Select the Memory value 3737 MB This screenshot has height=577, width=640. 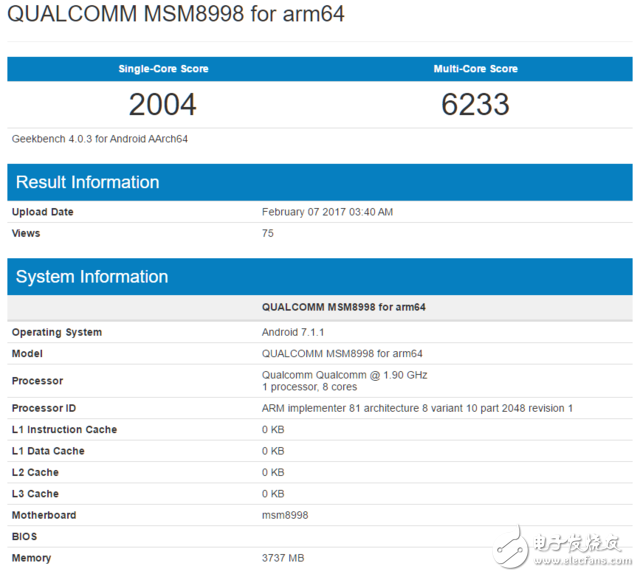point(283,558)
